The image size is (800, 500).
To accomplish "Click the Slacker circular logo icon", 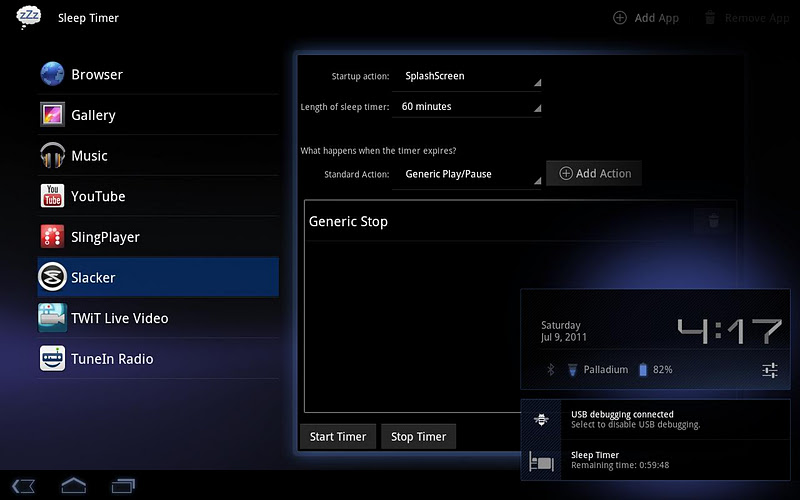I will coord(53,277).
